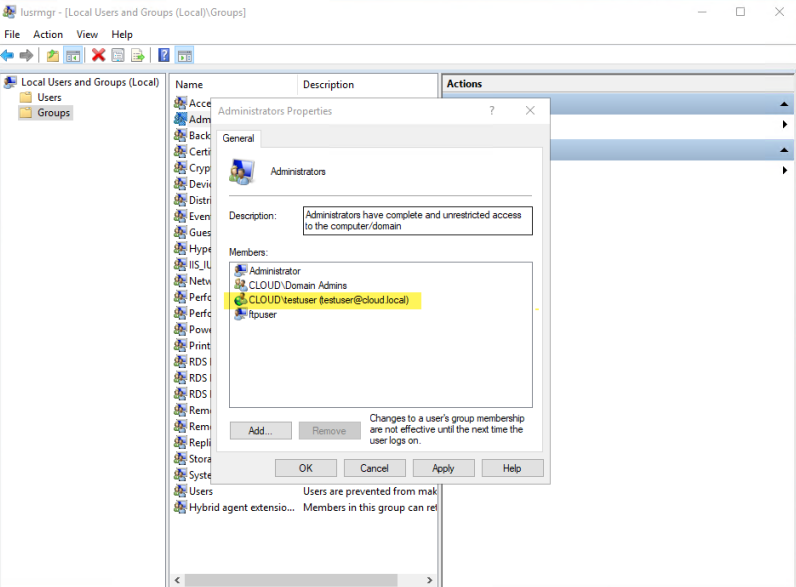The height and width of the screenshot is (587, 796).
Task: Click the Up one level folder icon
Action: tap(53, 55)
